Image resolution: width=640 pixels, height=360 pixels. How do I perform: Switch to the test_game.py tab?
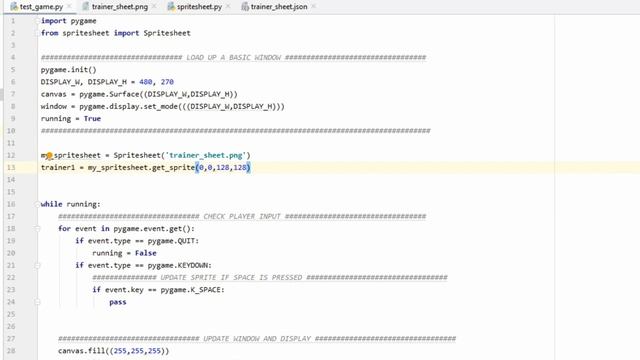click(41, 7)
